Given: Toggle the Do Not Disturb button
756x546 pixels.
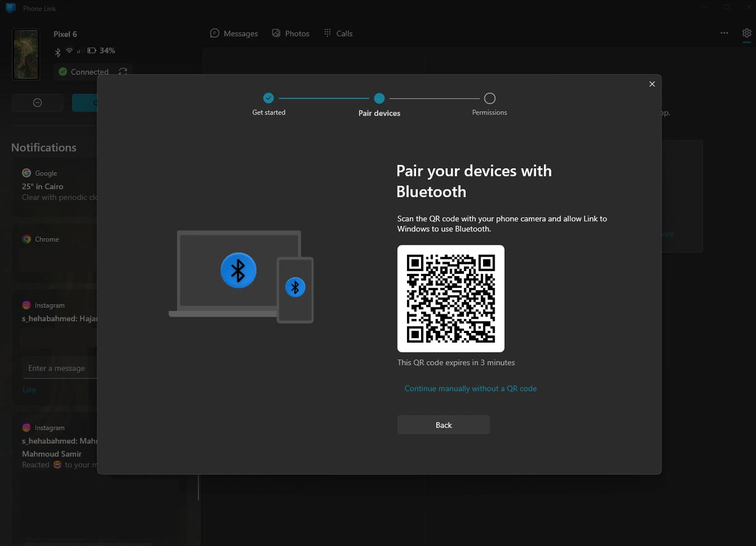Looking at the screenshot, I should (x=37, y=103).
